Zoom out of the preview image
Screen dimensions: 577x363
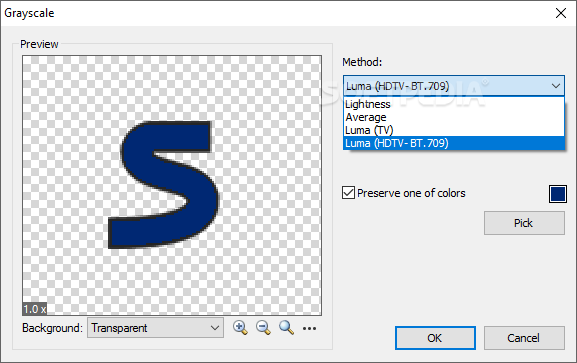click(x=263, y=327)
